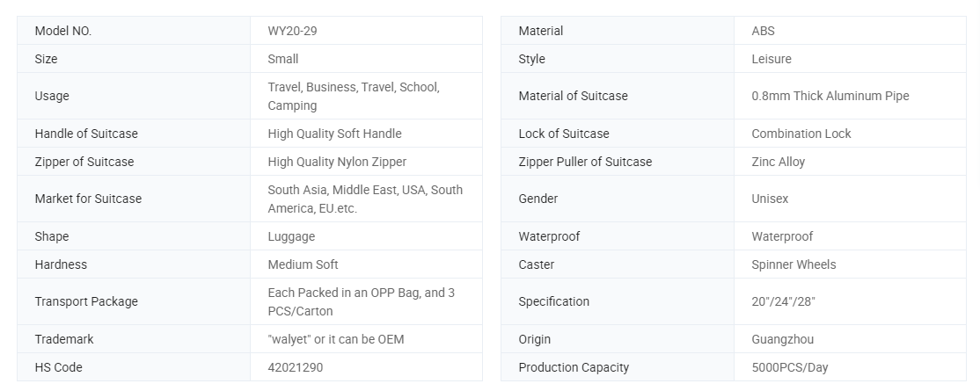Select the Usage value listing Travel, Business
The image size is (980, 391).
pos(353,96)
